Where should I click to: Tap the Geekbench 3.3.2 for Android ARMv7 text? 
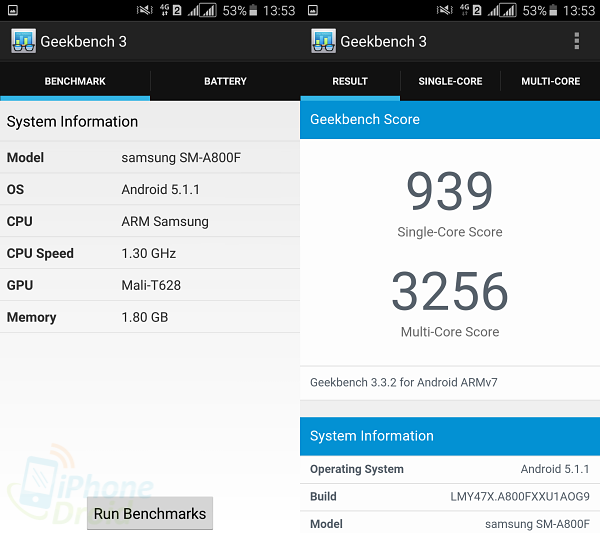(x=404, y=382)
